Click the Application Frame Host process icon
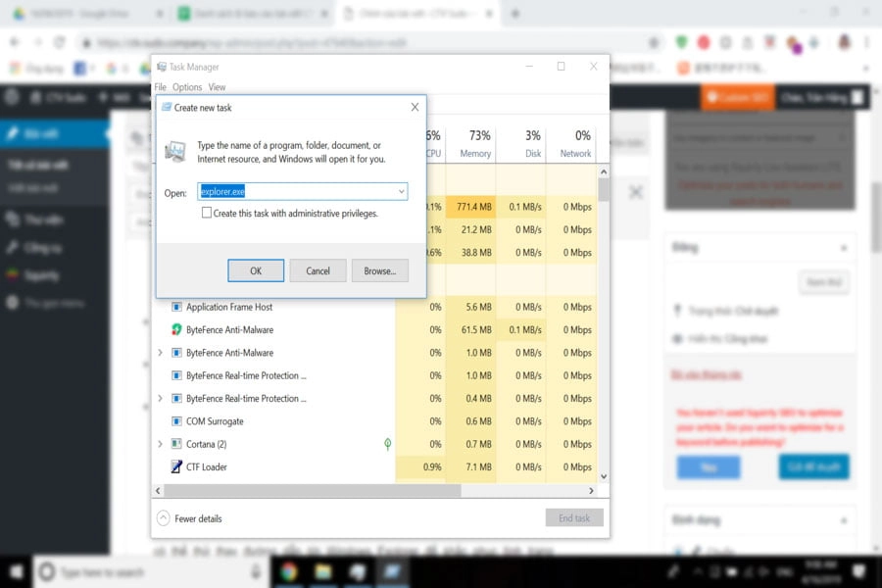Screen dimensions: 882x588 [x=179, y=306]
